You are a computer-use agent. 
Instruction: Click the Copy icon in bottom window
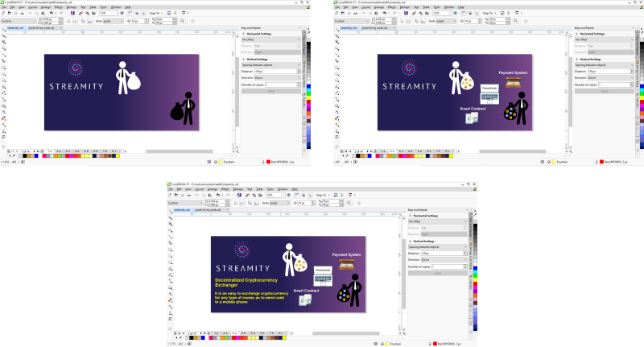[204, 195]
